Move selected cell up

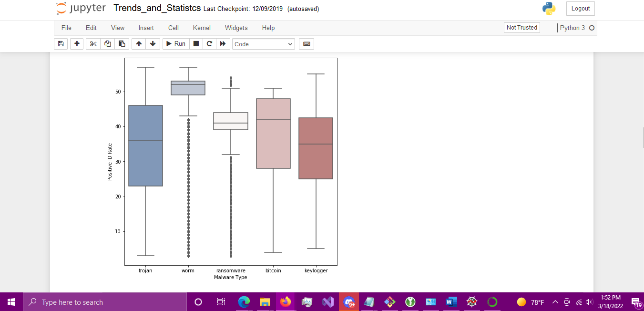[x=139, y=44]
